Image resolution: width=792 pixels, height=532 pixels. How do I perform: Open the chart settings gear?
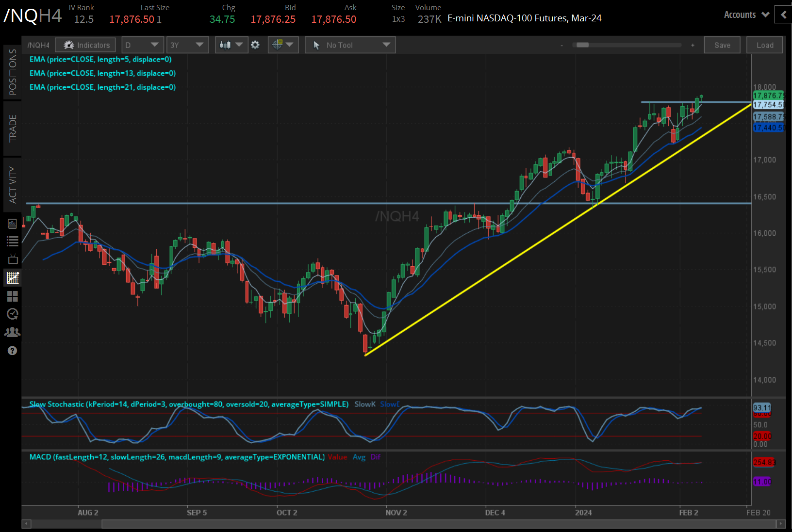pyautogui.click(x=256, y=45)
